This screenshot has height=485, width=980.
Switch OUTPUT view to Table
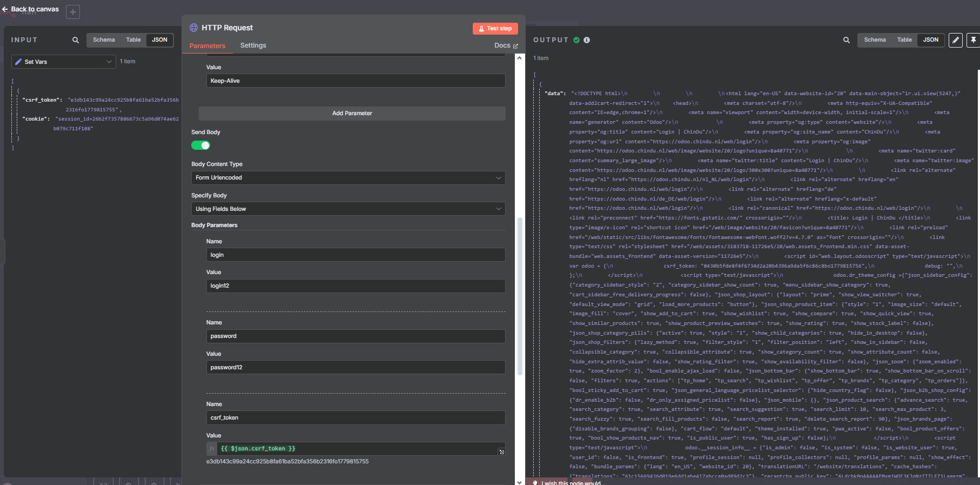tap(904, 40)
